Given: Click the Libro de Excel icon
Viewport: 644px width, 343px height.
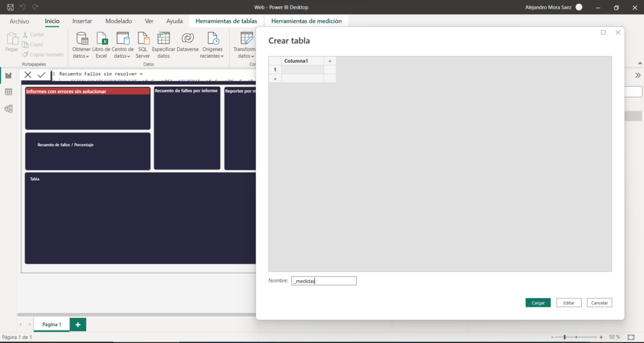Looking at the screenshot, I should 101,39.
